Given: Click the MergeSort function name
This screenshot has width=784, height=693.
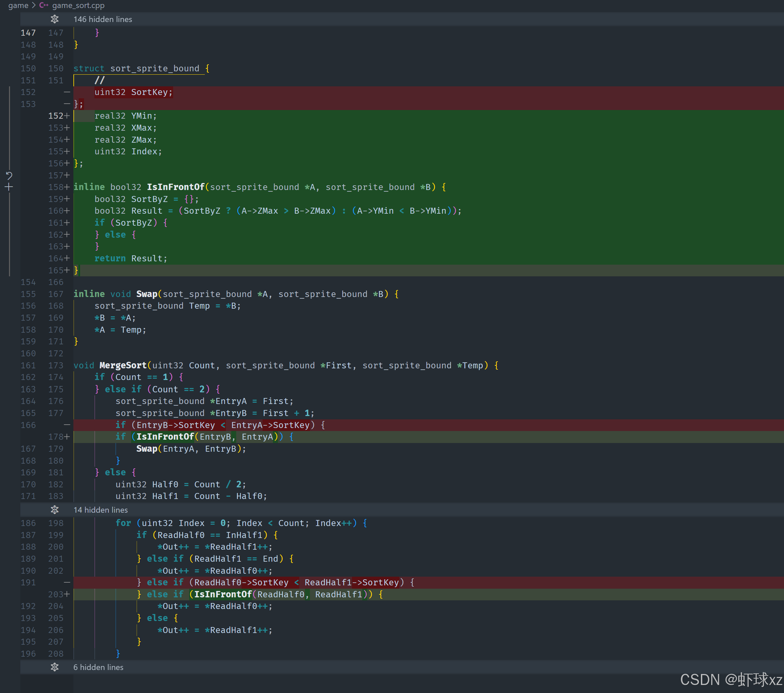Looking at the screenshot, I should (x=123, y=365).
